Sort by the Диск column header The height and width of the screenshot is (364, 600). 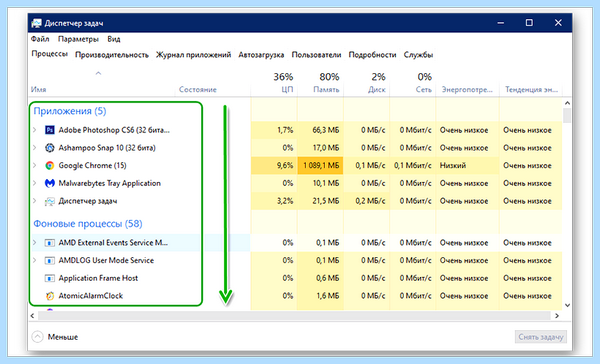pos(377,90)
